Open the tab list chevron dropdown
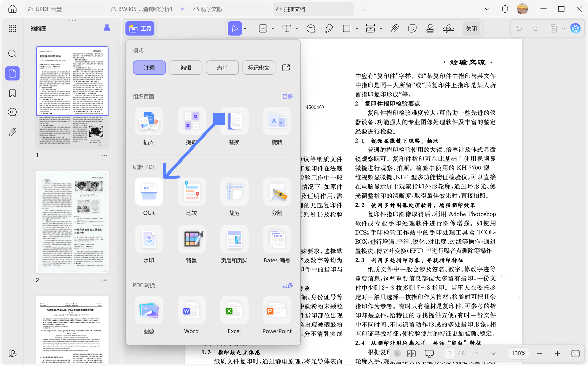 point(487,9)
